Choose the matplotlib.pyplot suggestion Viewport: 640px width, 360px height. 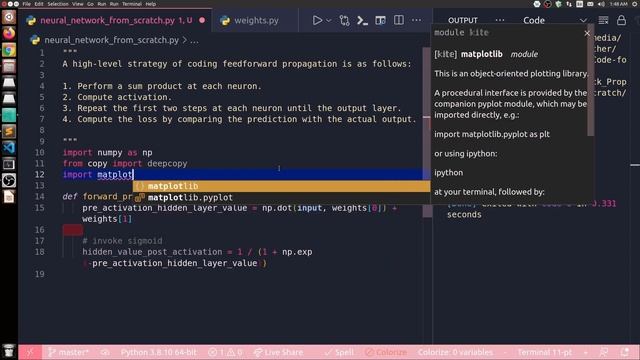point(281,198)
